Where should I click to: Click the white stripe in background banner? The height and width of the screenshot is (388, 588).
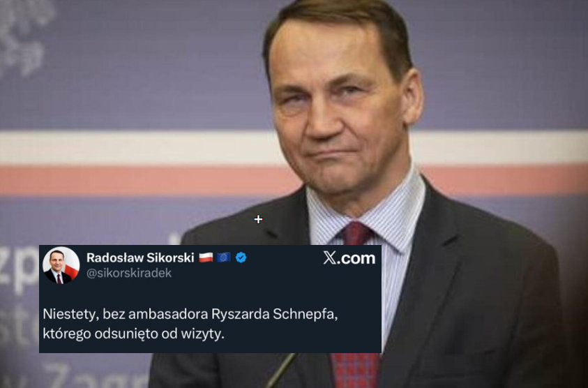click(131, 148)
